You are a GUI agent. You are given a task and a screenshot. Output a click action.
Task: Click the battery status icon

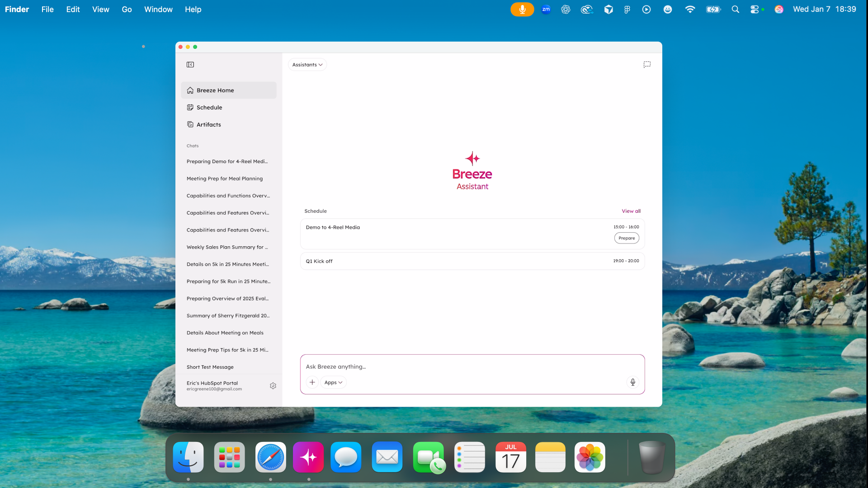tap(713, 9)
